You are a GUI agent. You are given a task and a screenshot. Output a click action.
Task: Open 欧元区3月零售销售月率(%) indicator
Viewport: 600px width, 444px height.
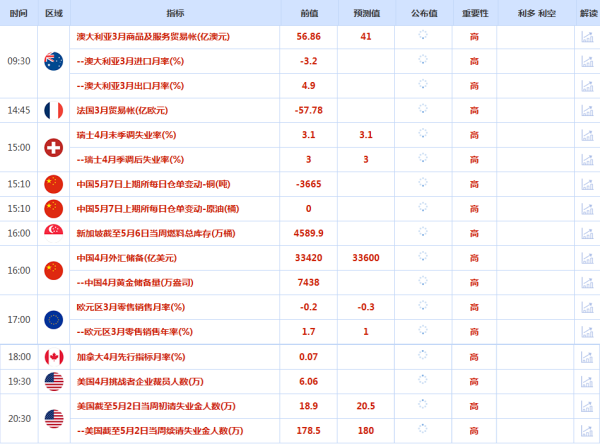pos(130,307)
